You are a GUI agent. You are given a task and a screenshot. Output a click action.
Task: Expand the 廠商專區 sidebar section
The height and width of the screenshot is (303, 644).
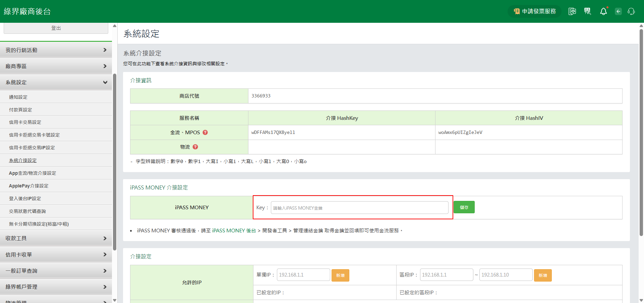tap(56, 66)
